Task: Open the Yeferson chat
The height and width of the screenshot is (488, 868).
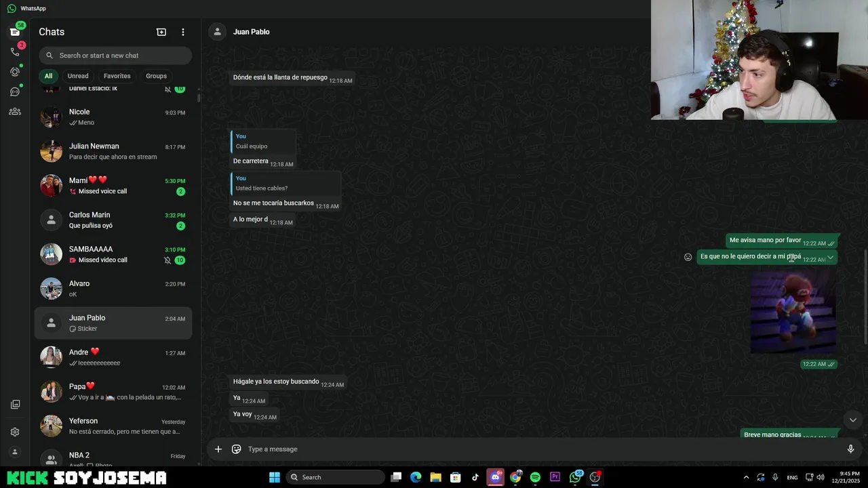Action: pos(113,426)
